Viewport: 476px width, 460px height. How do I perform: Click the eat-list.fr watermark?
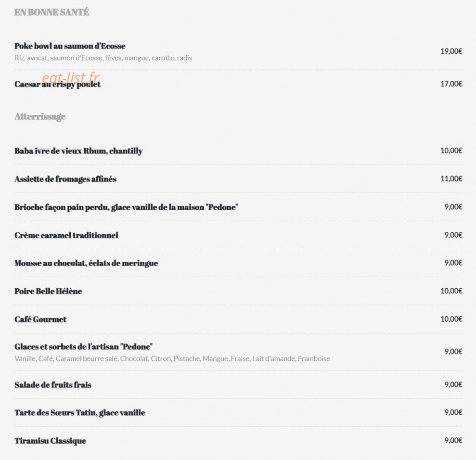(71, 78)
